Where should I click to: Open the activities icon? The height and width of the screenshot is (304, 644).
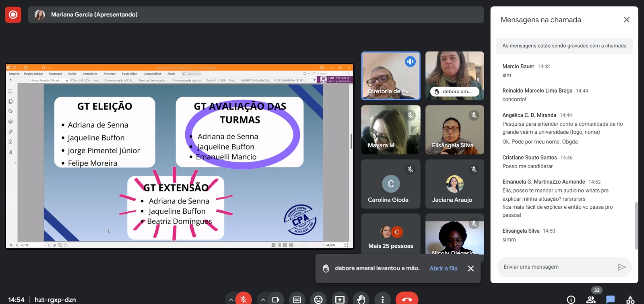(x=630, y=299)
